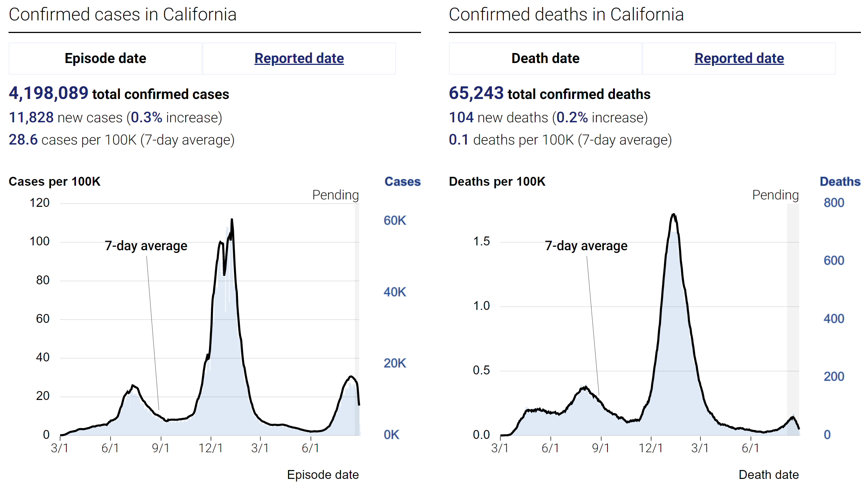
Task: Select the "Episode date" tab for cases
Action: [x=105, y=59]
